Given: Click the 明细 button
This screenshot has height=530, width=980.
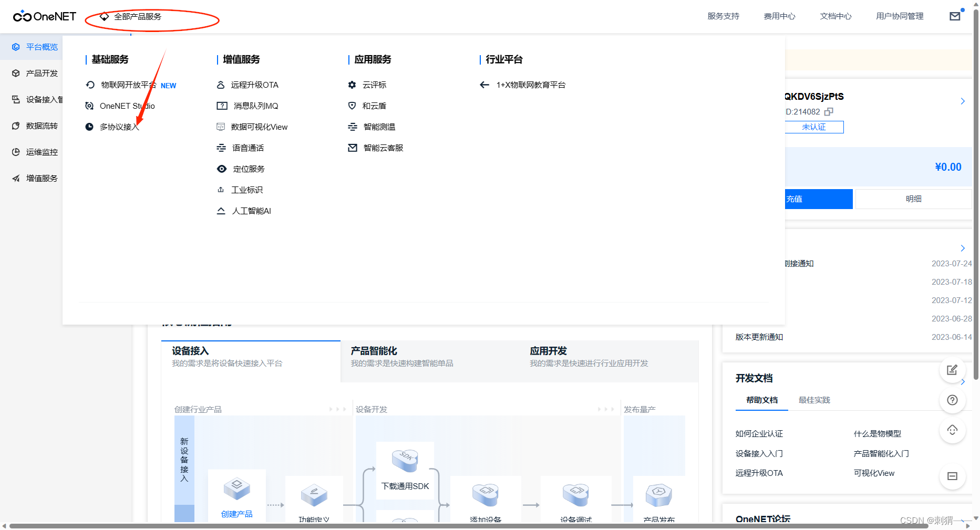Looking at the screenshot, I should (913, 199).
